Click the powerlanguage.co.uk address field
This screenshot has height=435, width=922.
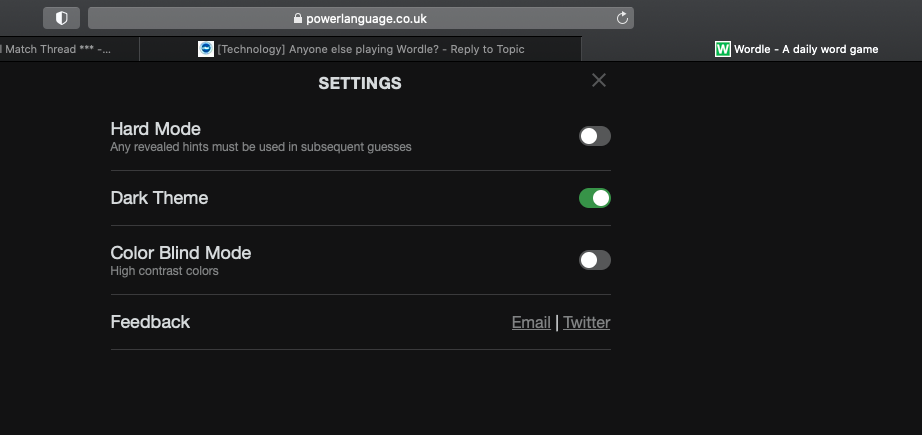360,18
